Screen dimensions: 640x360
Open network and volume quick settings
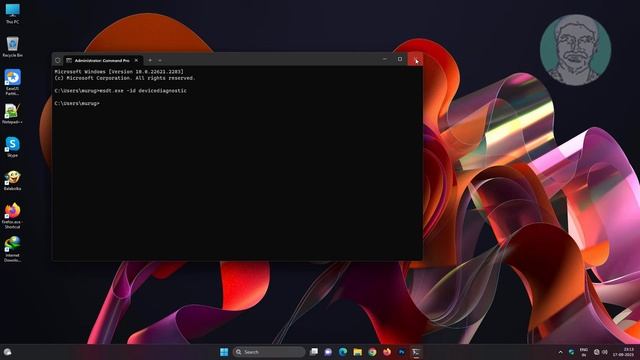(x=600, y=352)
